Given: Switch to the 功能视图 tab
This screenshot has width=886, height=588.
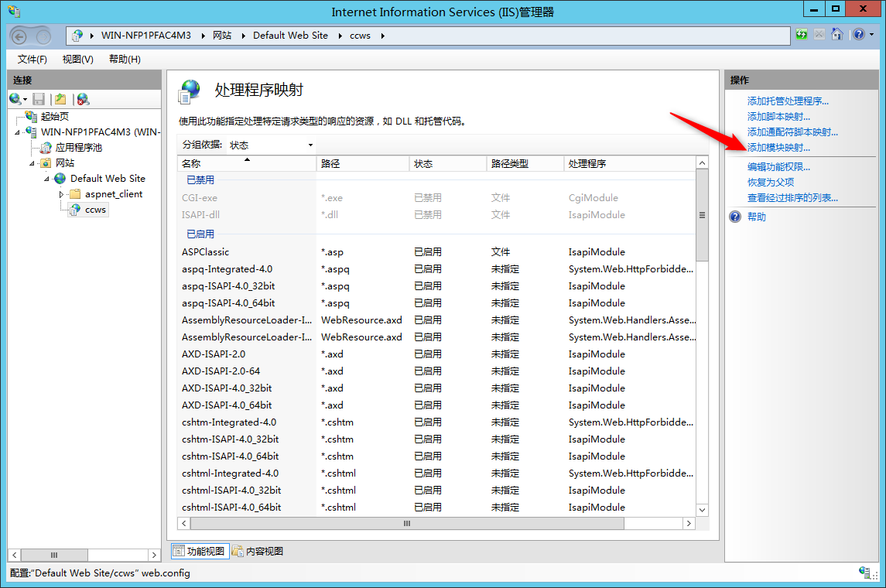Looking at the screenshot, I should (200, 552).
